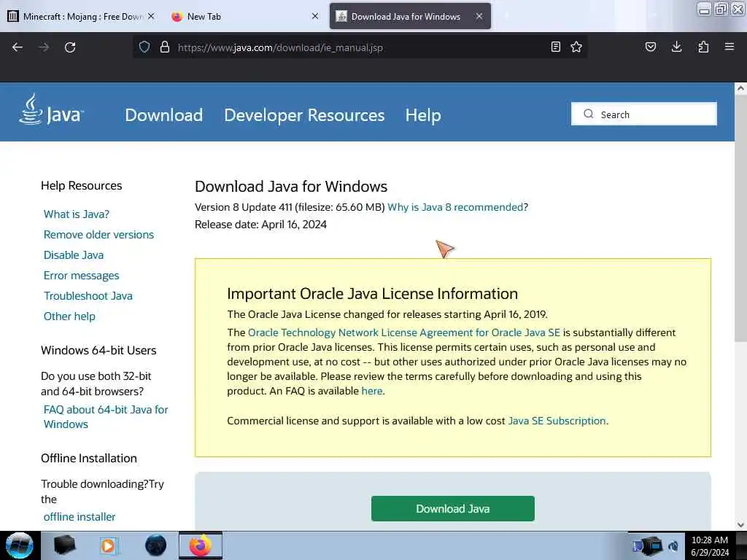Open the black box app in taskbar
Screen dimensions: 747x560
64,545
